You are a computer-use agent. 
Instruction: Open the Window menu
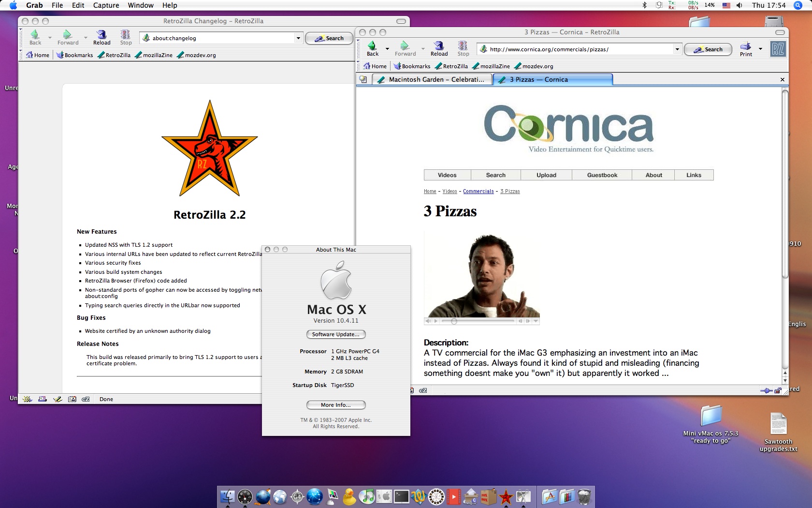[141, 5]
